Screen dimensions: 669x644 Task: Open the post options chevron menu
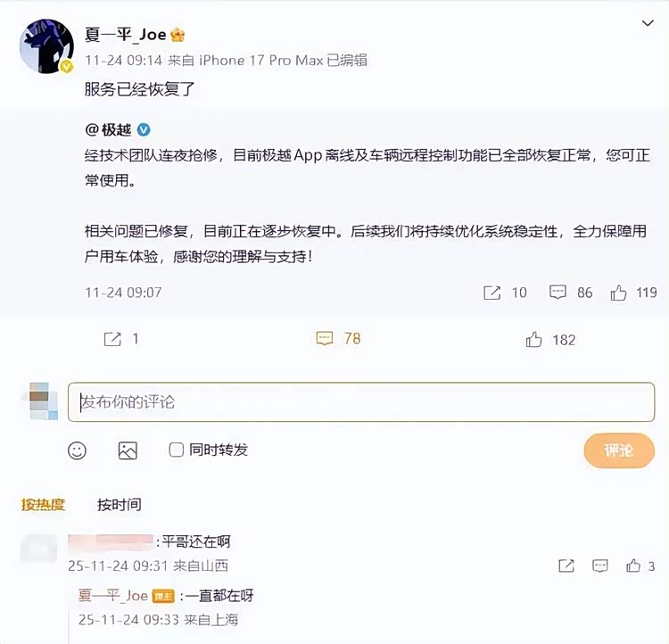pos(648,23)
